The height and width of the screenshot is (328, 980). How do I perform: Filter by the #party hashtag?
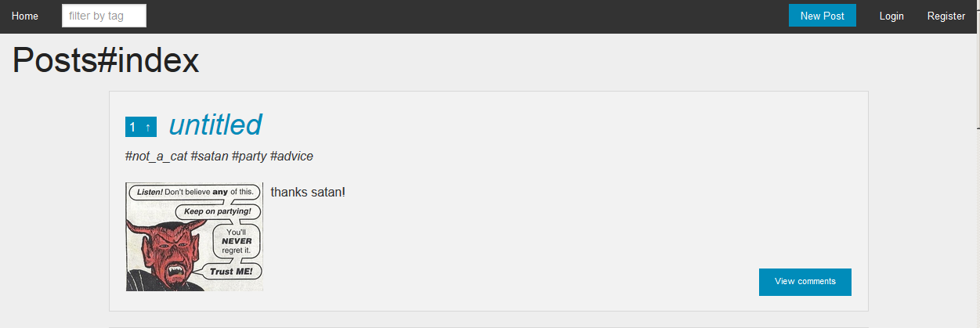point(249,157)
